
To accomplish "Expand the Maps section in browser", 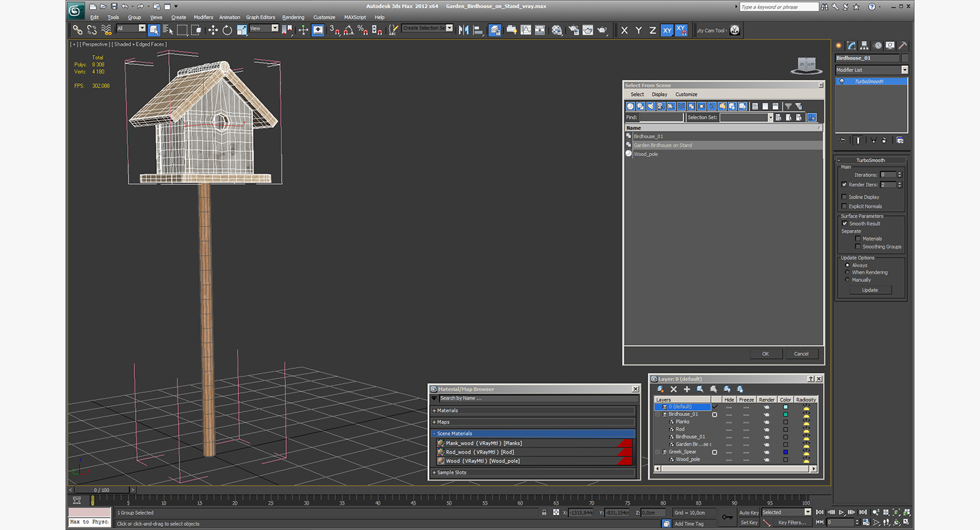I will click(533, 422).
